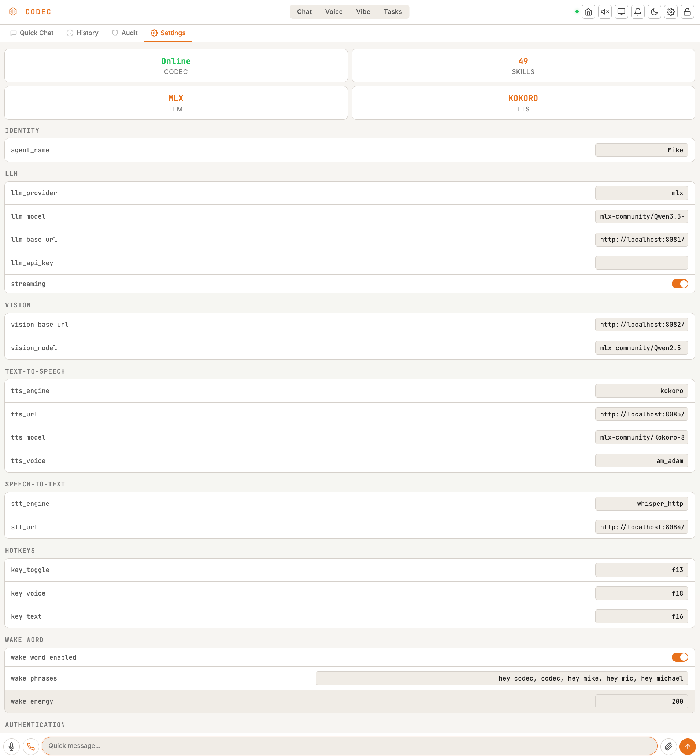Image resolution: width=700 pixels, height=756 pixels.
Task: Edit the vision_base_url field
Action: (642, 325)
